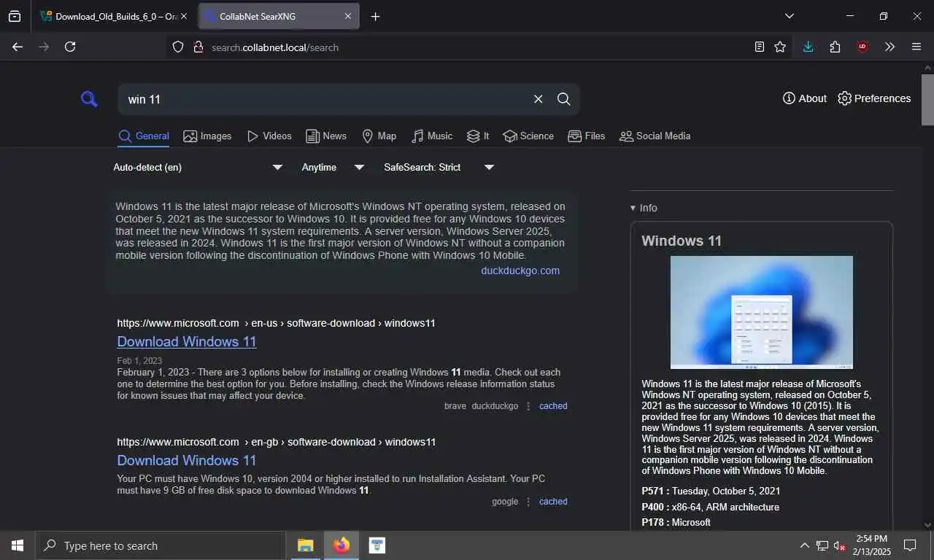This screenshot has height=560, width=934.
Task: Open first Download Windows 11 result (en-us)
Action: [187, 341]
